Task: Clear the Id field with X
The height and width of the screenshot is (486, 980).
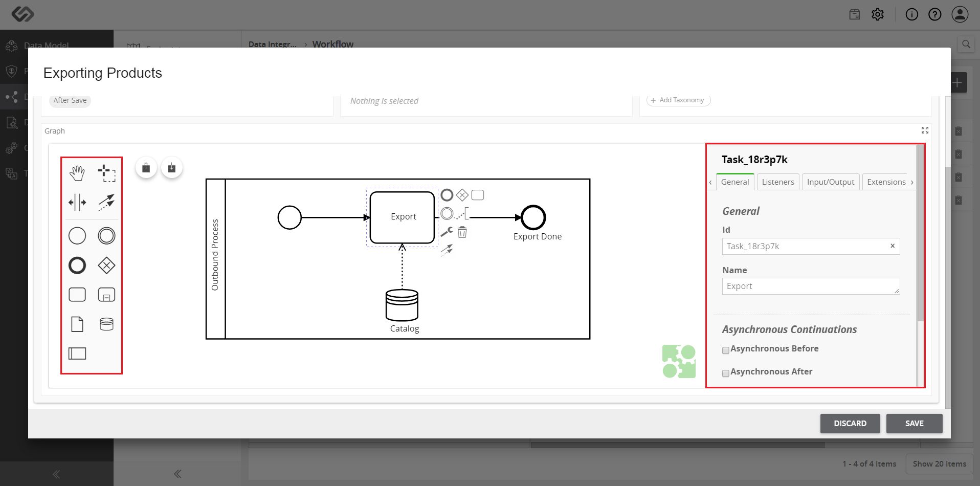Action: 893,246
